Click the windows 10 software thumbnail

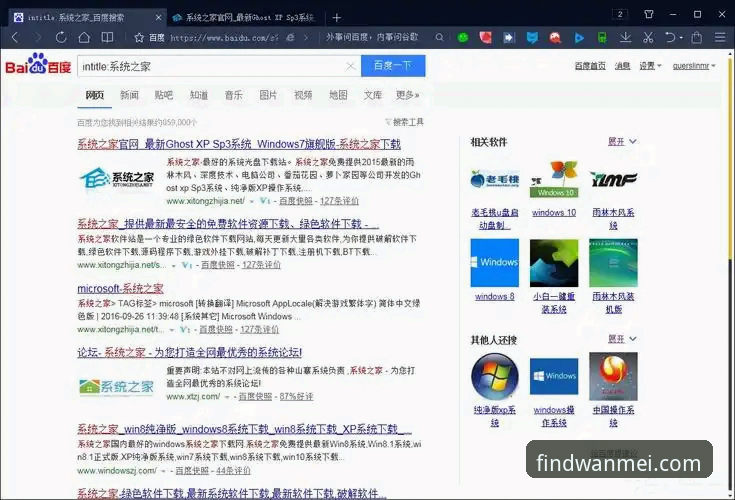(x=554, y=179)
